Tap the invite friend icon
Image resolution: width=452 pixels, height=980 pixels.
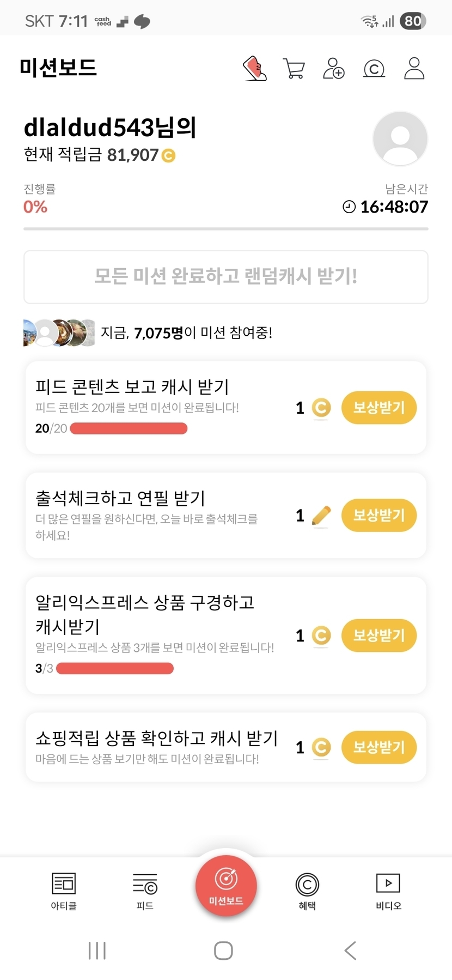[334, 69]
